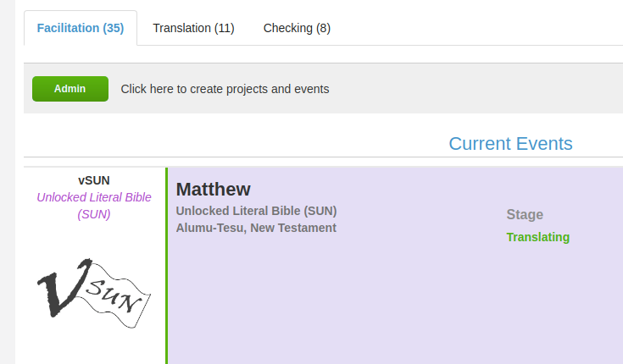Click the green vertical divider bar beside Matthew

[166, 266]
